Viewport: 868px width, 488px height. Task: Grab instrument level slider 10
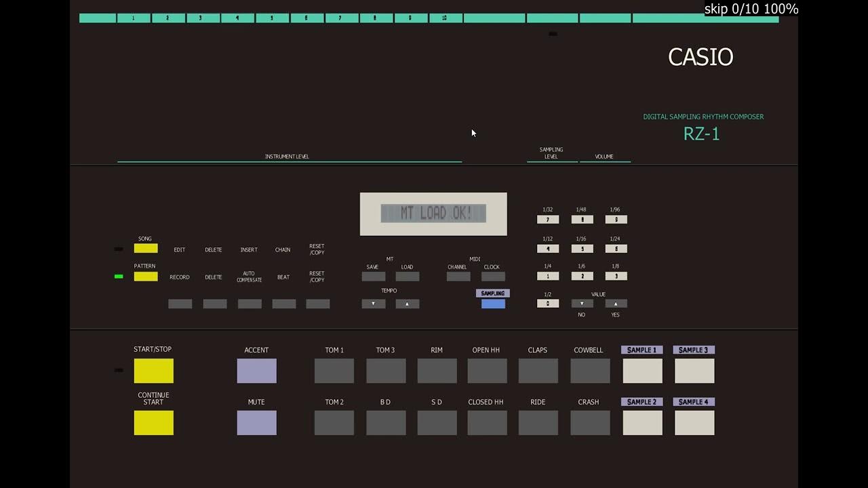(x=446, y=18)
